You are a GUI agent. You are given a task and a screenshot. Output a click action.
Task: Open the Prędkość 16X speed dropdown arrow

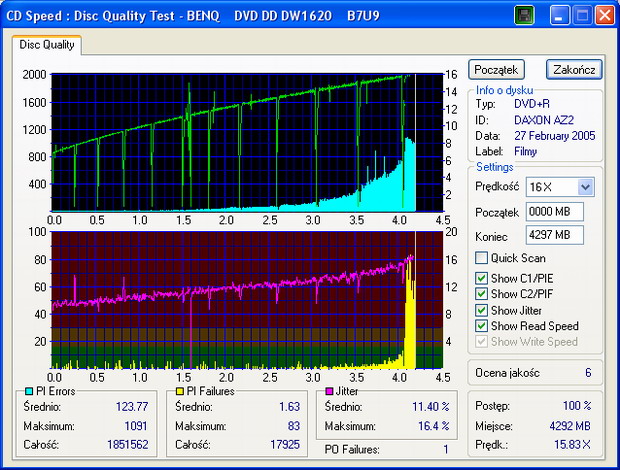[585, 187]
